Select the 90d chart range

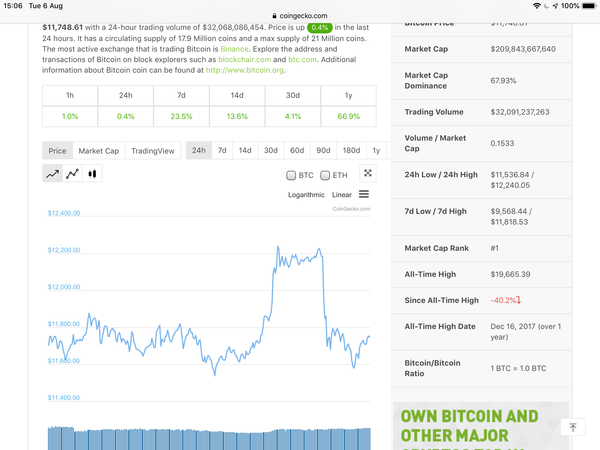[x=323, y=150]
